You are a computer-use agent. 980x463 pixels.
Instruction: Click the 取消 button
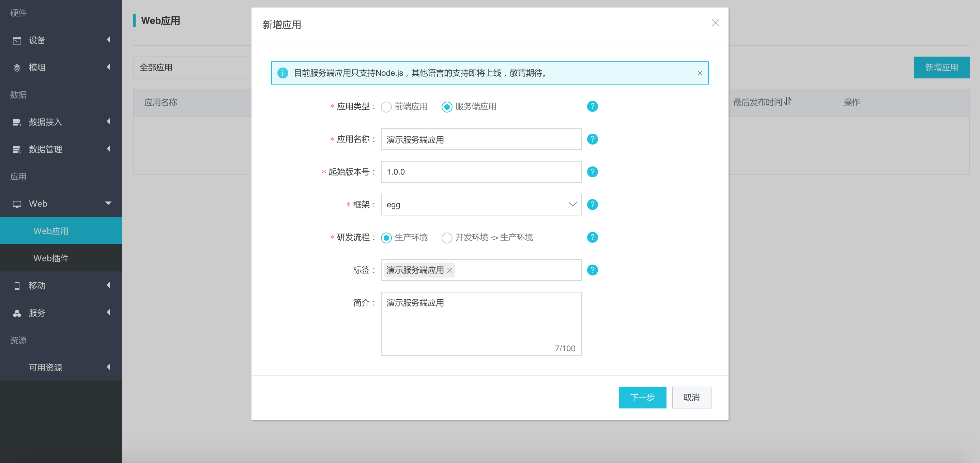[x=691, y=397]
